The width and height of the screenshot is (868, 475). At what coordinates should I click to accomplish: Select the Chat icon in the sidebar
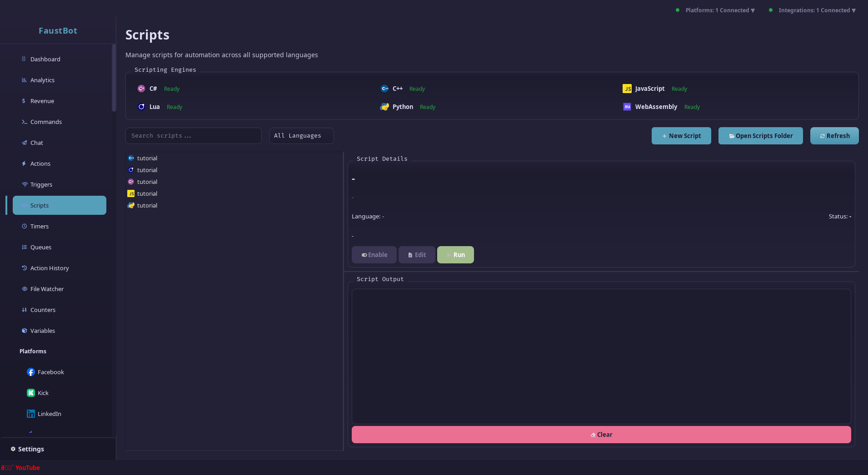(24, 143)
